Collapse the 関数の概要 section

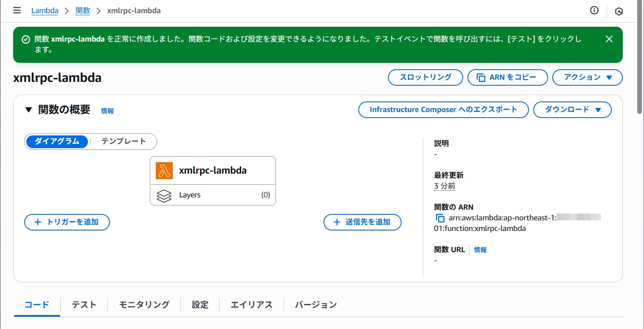click(x=28, y=110)
